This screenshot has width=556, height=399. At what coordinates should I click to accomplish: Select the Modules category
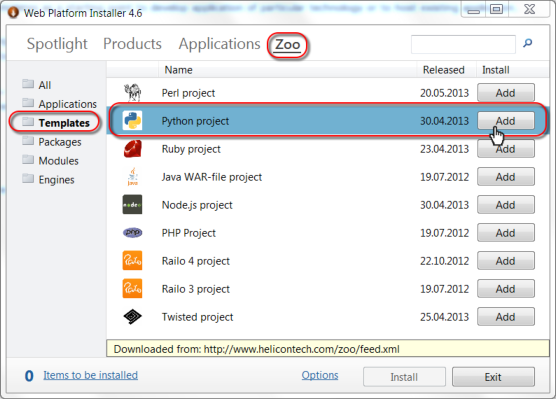[59, 161]
